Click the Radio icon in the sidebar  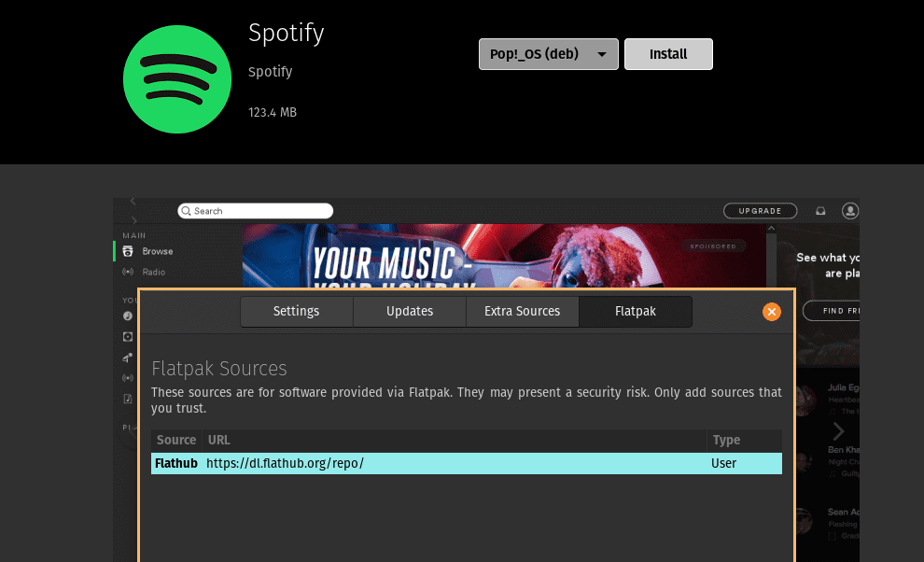[128, 272]
